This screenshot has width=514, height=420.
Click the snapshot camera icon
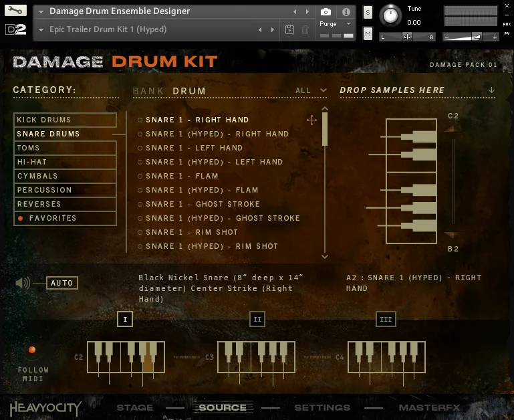(x=326, y=12)
